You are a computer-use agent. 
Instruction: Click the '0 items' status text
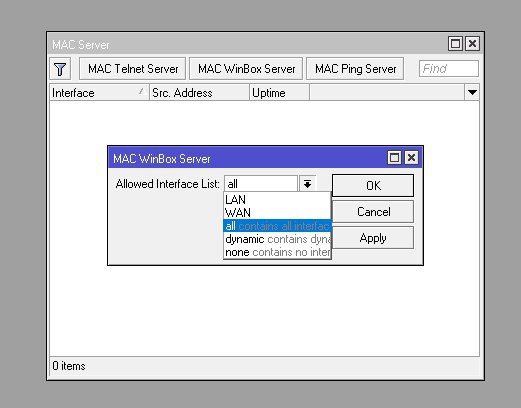pyautogui.click(x=69, y=366)
